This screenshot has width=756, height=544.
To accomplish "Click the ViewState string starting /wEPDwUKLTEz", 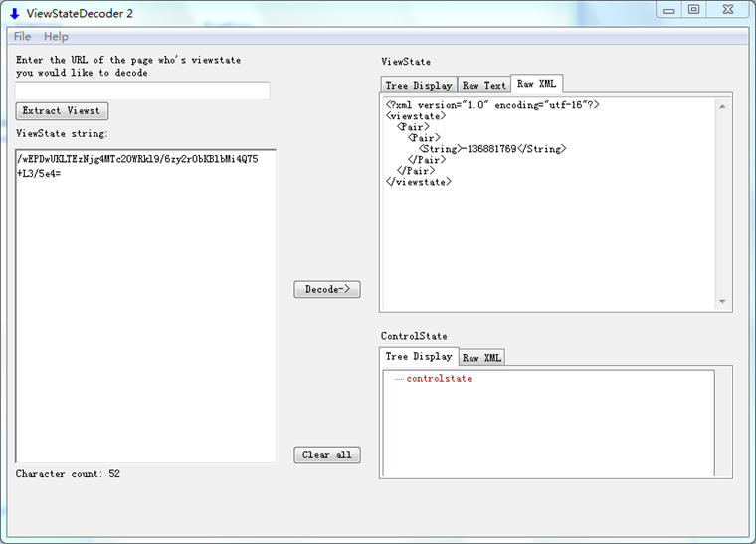I will (137, 159).
